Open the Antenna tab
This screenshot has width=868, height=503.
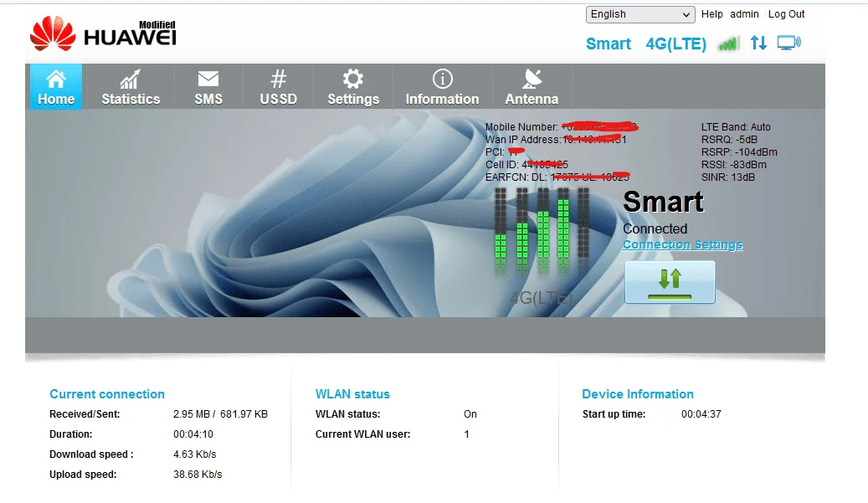tap(532, 87)
